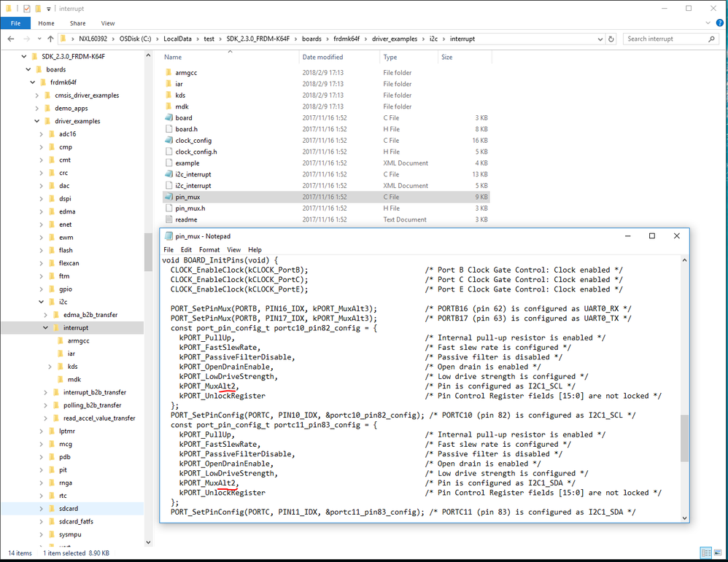Collapse the SDK_2.3.0_FRDM-K64F tree node
This screenshot has height=562, width=728.
click(23, 56)
